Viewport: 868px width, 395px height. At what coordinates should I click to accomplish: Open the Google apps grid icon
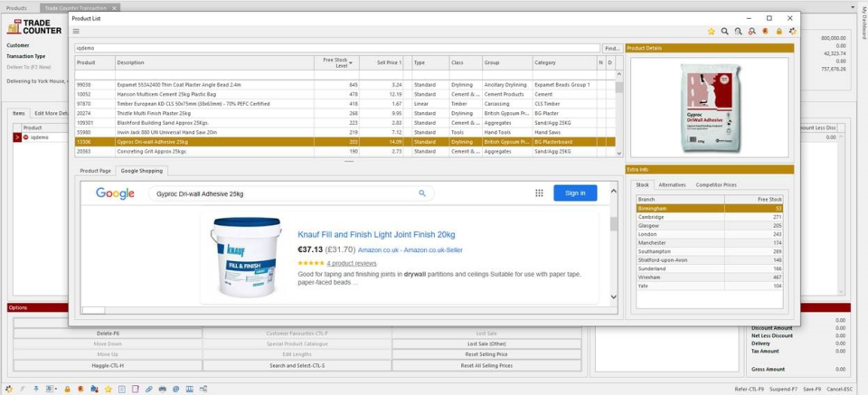(539, 193)
